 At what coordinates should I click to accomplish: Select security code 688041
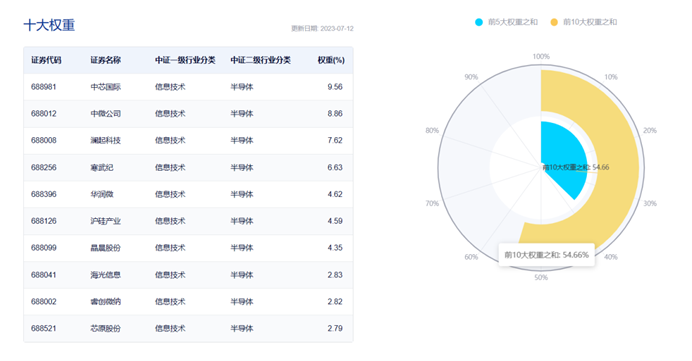[44, 275]
